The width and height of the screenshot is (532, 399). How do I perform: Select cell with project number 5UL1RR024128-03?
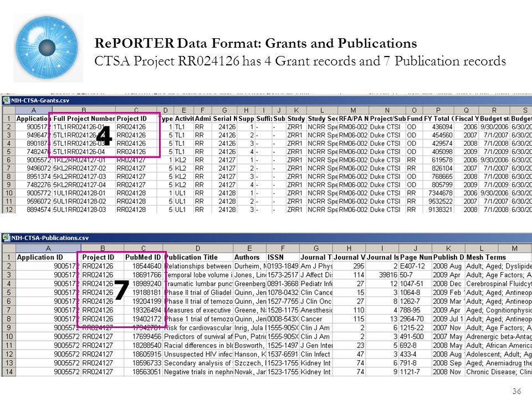click(84, 209)
